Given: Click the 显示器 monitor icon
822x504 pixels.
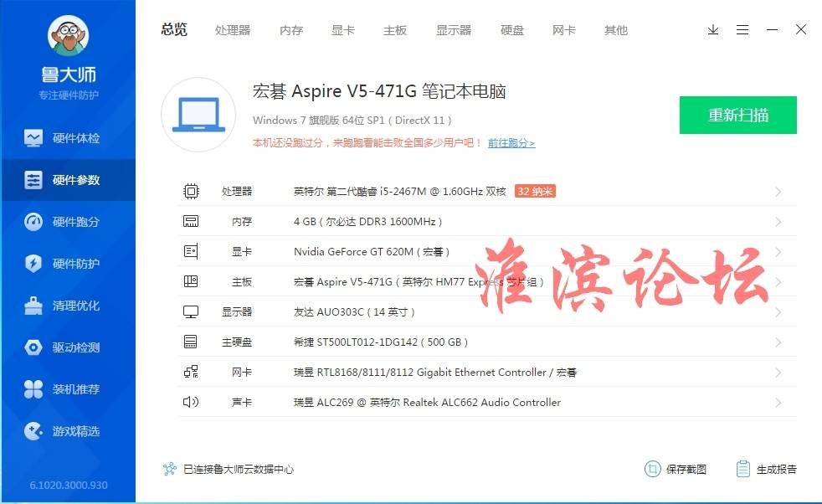Looking at the screenshot, I should click(x=191, y=312).
